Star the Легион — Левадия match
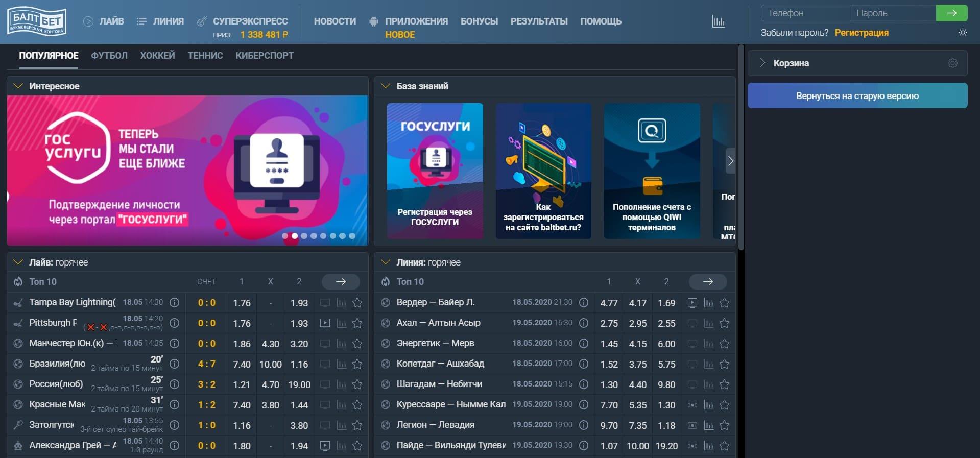 724,425
